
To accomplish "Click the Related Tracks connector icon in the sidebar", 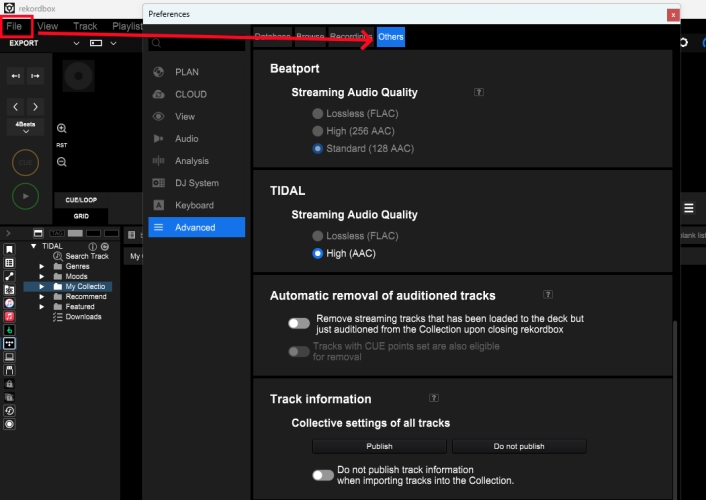I will [x=9, y=277].
